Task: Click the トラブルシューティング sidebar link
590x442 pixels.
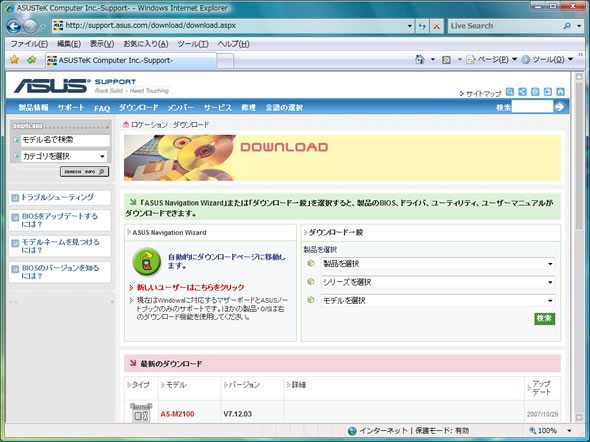Action: [57, 197]
